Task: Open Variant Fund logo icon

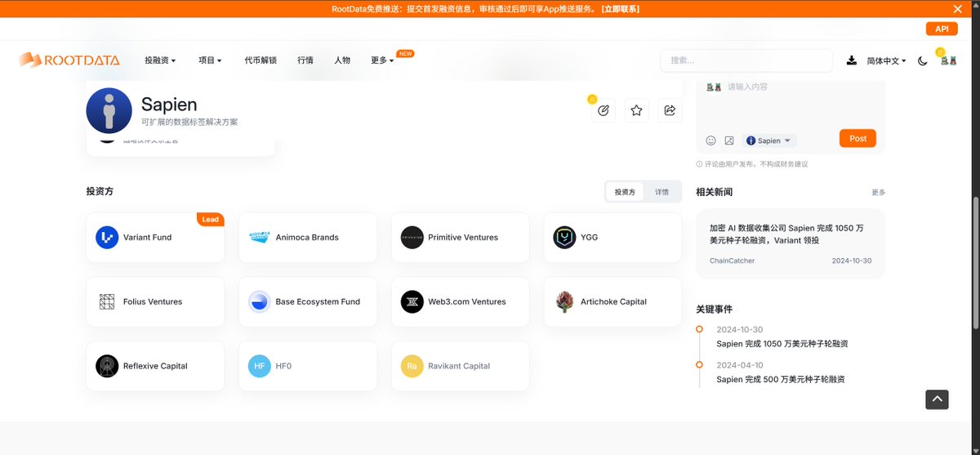Action: pyautogui.click(x=107, y=238)
